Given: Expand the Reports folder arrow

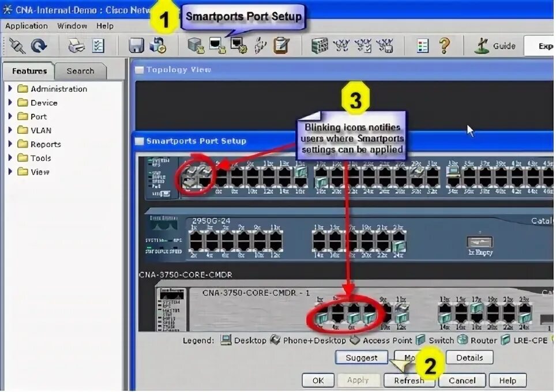Looking at the screenshot, I should point(10,144).
